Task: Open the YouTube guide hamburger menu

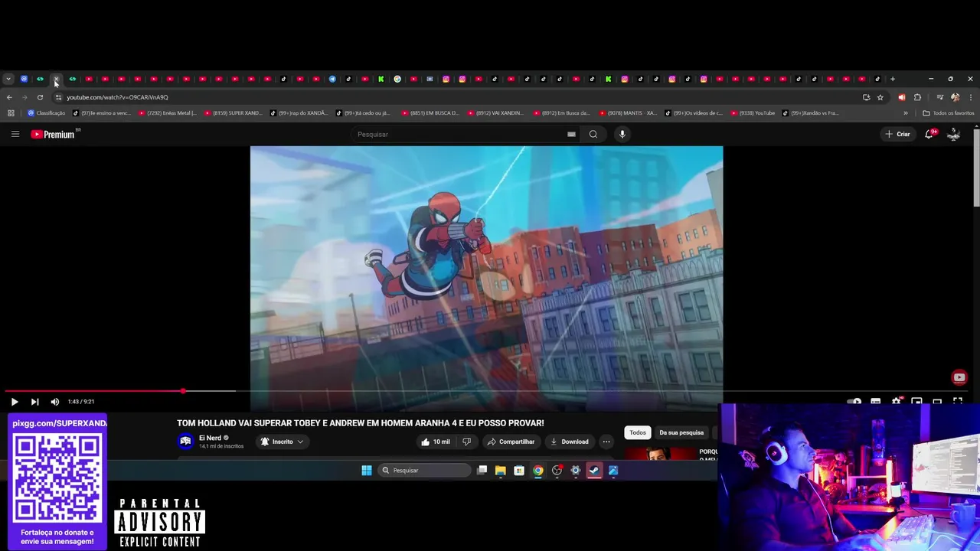Action: tap(15, 134)
